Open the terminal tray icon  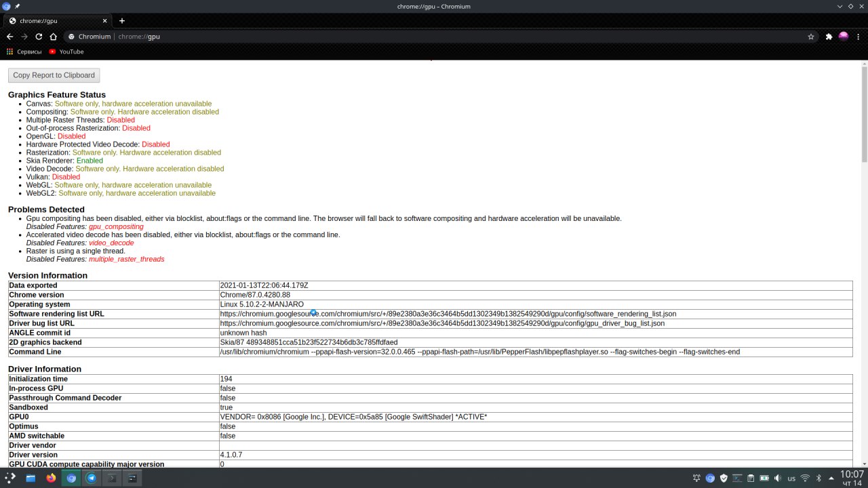[737, 478]
